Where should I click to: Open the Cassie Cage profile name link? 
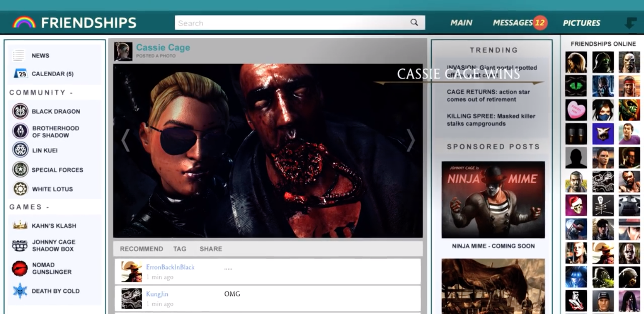[x=163, y=47]
